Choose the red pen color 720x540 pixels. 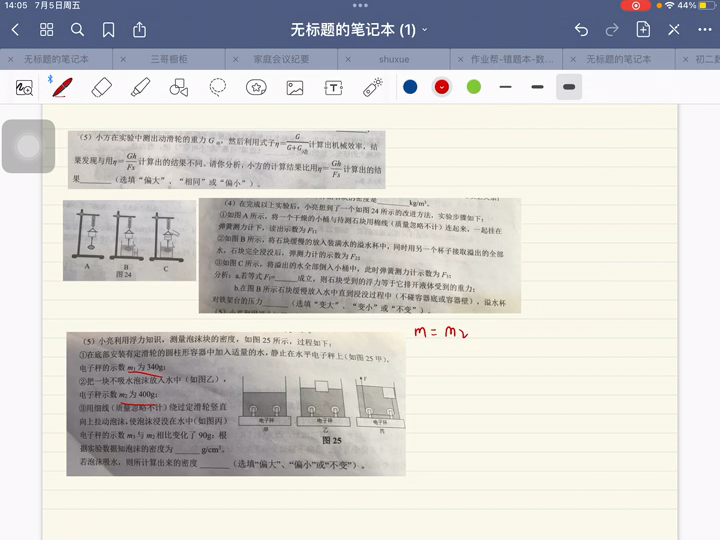point(442,87)
